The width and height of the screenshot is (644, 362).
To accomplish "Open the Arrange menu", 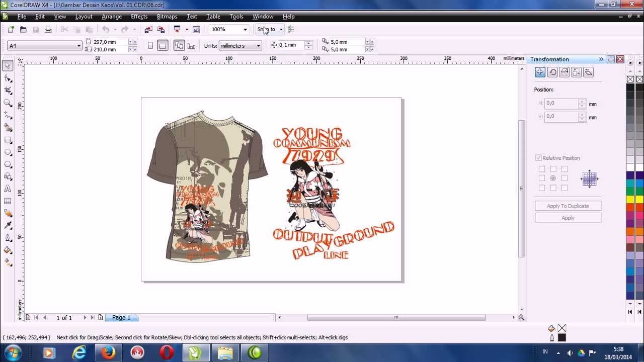I will [x=112, y=17].
